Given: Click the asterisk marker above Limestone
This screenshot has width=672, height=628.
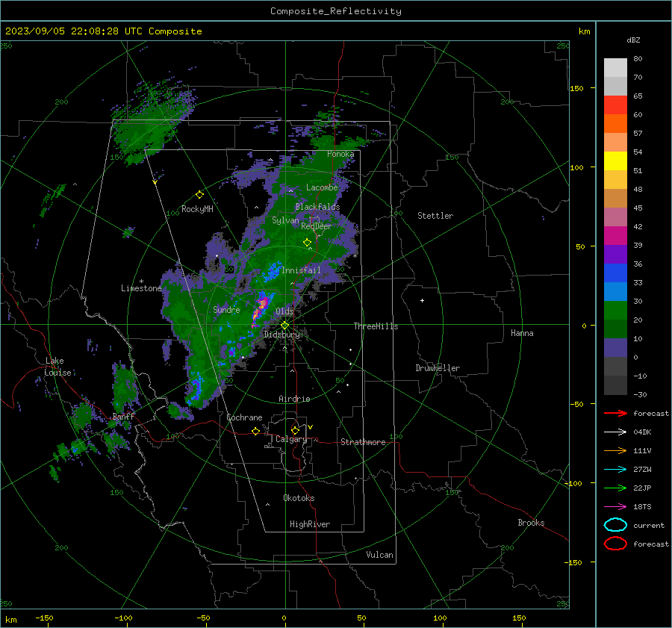Looking at the screenshot, I should tap(141, 282).
